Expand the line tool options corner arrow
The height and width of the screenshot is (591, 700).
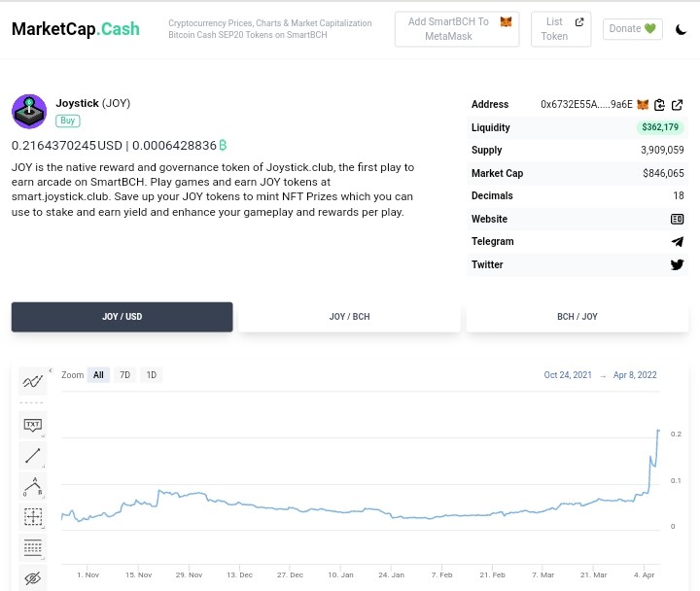point(44,467)
